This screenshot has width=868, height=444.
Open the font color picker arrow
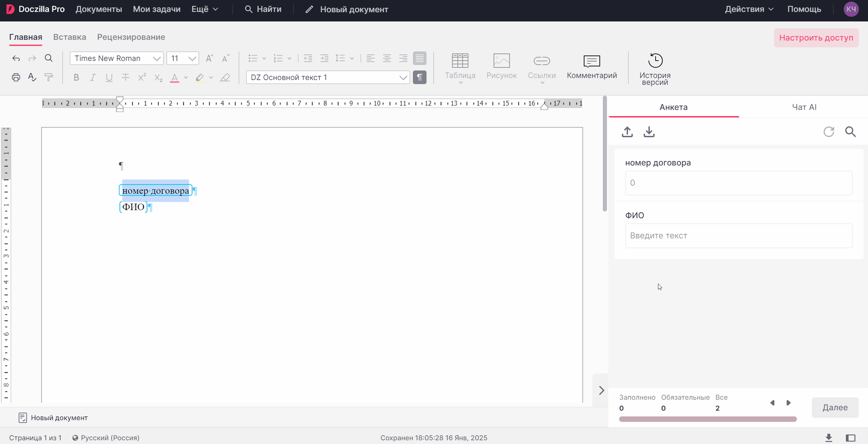(186, 78)
